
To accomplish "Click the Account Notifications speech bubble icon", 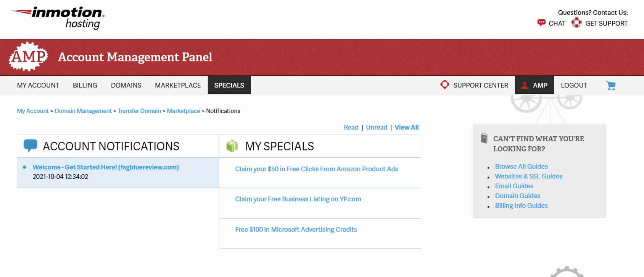I will pos(30,146).
